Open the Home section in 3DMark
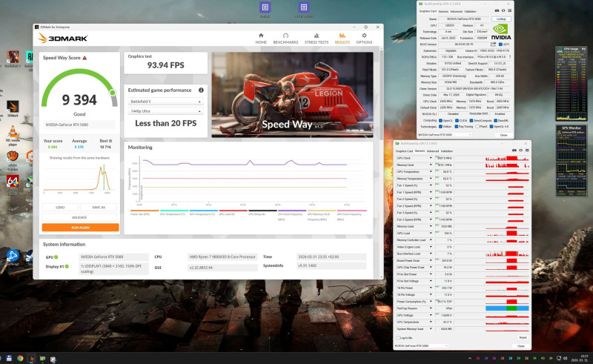Screen dimensions: 593x364 click(x=261, y=39)
